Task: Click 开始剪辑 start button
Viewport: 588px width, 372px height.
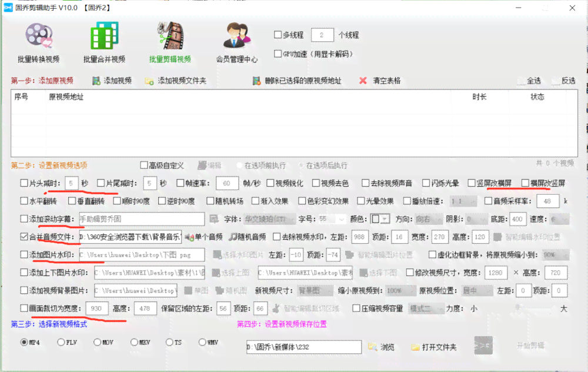Action: tap(530, 346)
